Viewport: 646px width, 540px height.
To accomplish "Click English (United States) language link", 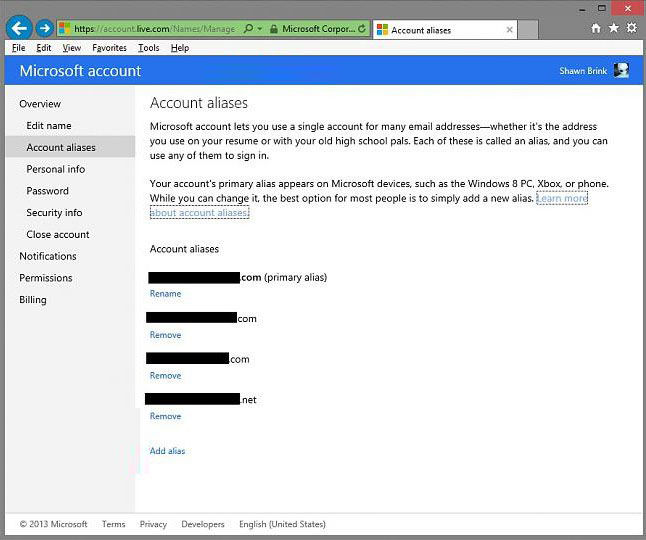I will [282, 524].
